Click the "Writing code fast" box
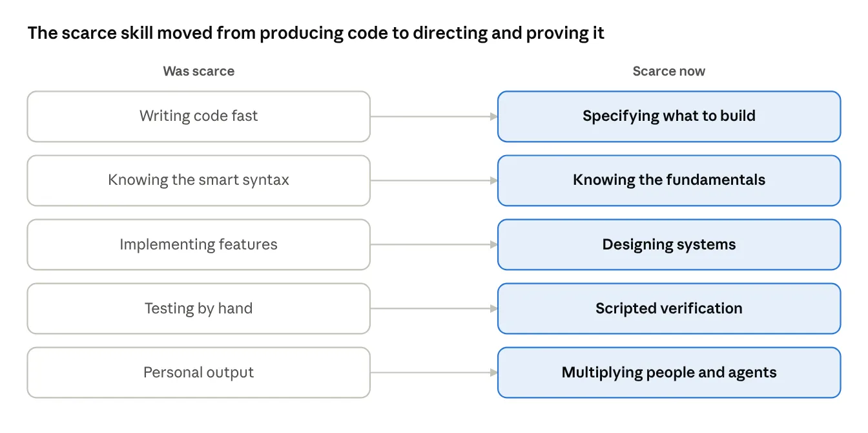This screenshot has height=433, width=868. tap(199, 116)
